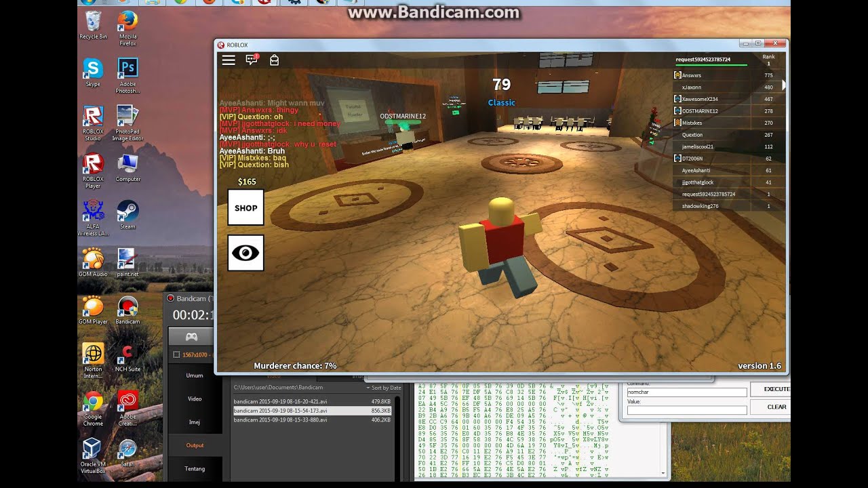
Task: Expand the leaderboard side arrow
Action: pos(784,85)
